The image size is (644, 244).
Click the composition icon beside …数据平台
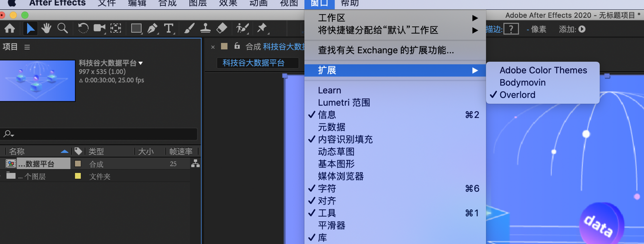(11, 164)
